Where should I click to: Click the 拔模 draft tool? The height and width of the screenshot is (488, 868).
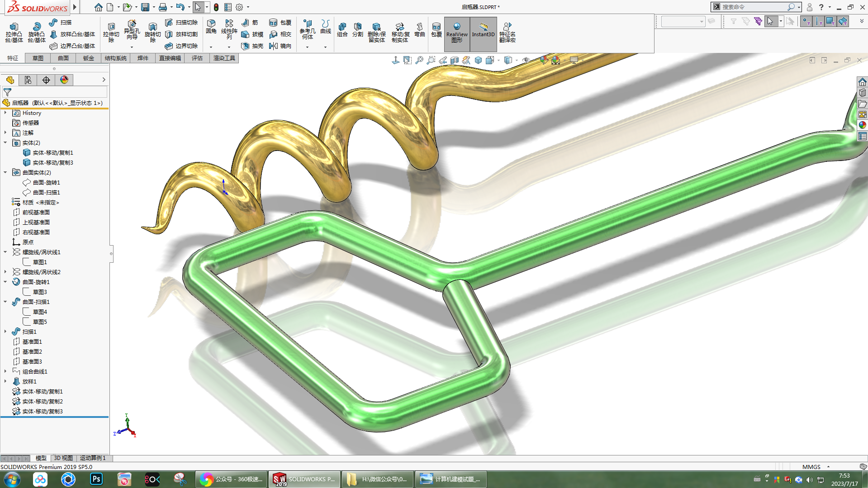tap(252, 34)
